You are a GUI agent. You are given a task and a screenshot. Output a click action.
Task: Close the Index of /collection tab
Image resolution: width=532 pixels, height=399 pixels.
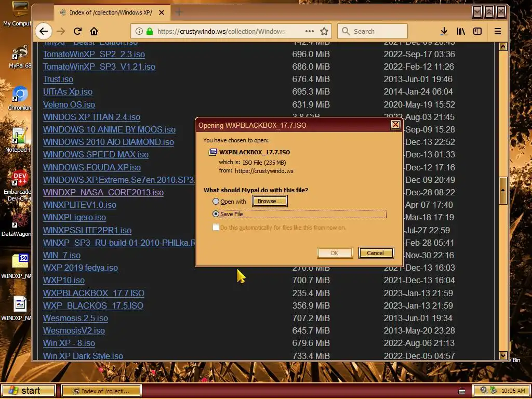pyautogui.click(x=162, y=12)
